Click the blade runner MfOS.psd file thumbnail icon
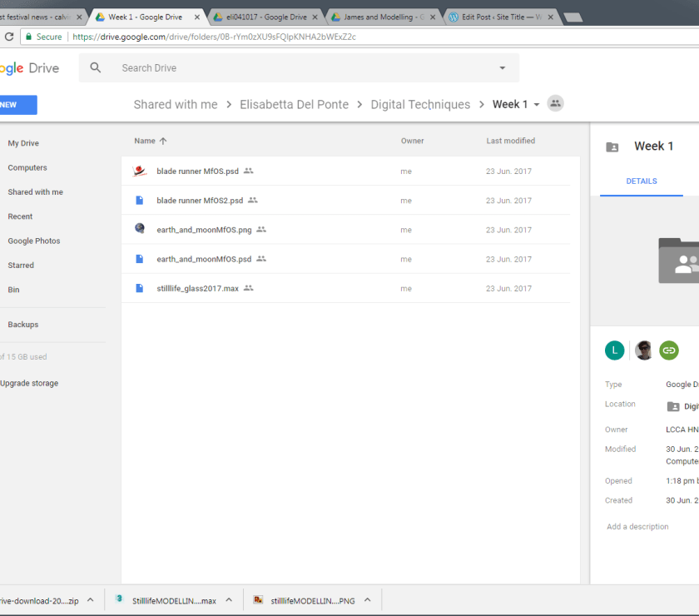 (x=140, y=171)
